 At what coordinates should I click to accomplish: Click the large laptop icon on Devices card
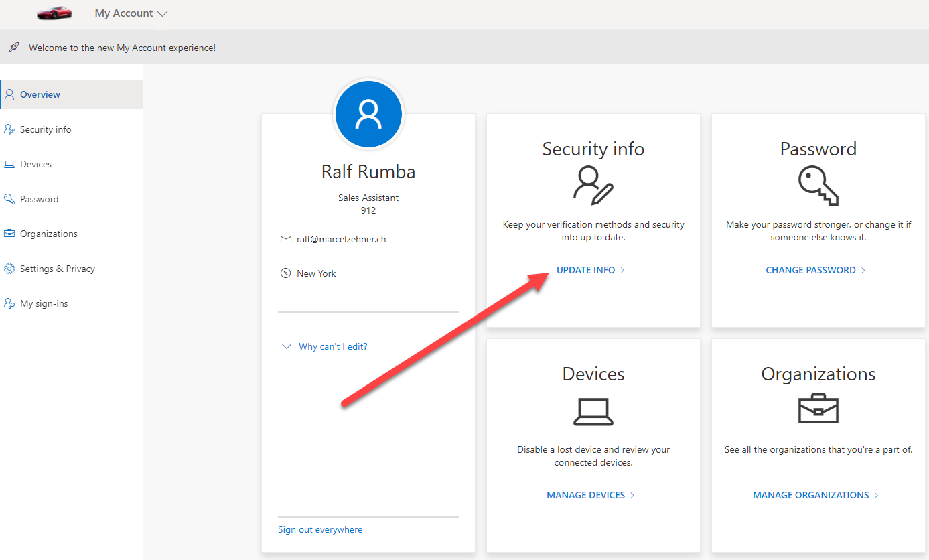click(x=593, y=411)
